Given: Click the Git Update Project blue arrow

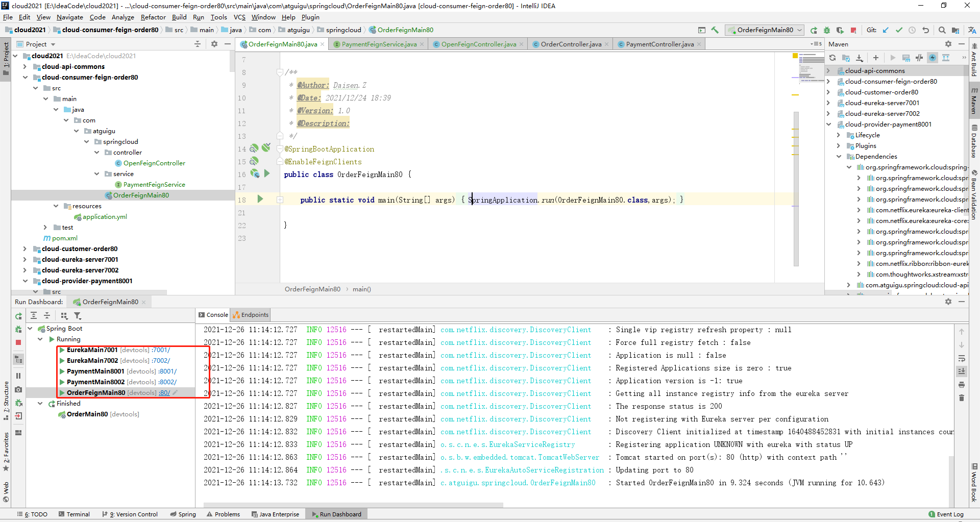Looking at the screenshot, I should 886,30.
